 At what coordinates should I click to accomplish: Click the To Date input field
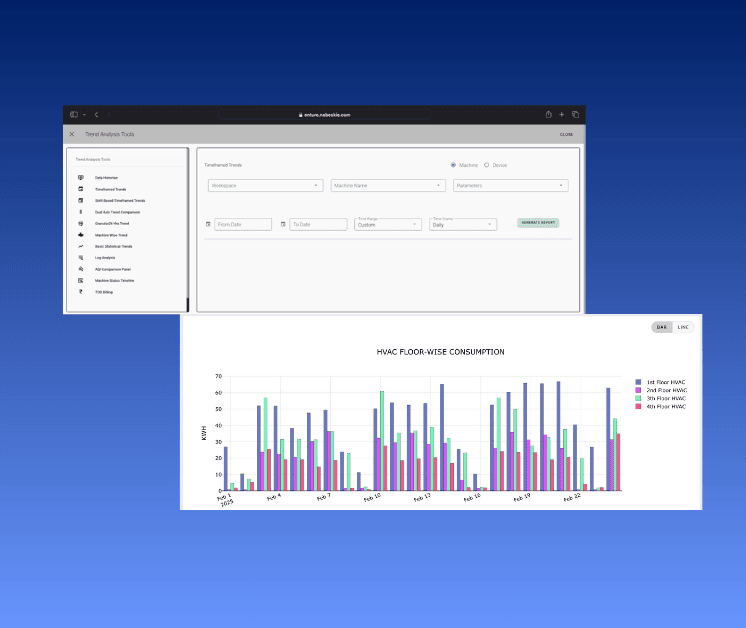pyautogui.click(x=318, y=225)
